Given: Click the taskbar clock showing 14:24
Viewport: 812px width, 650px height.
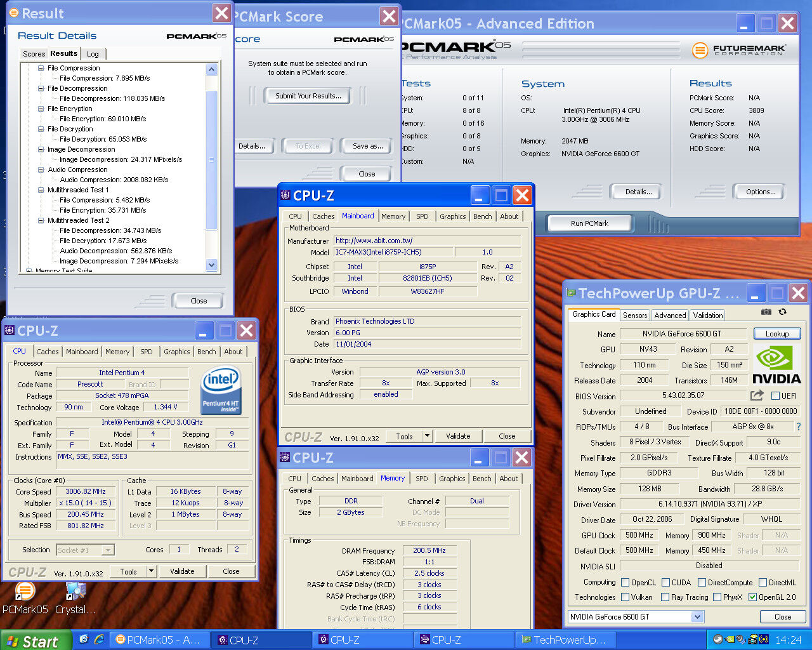Looking at the screenshot, I should pyautogui.click(x=788, y=640).
